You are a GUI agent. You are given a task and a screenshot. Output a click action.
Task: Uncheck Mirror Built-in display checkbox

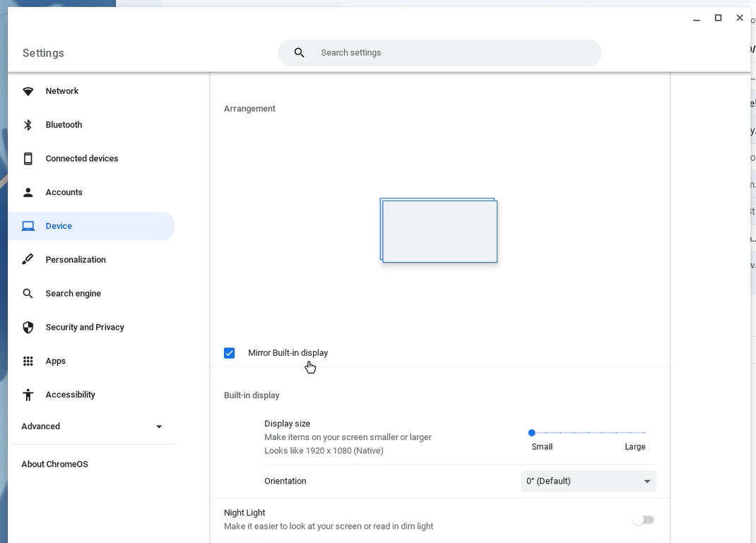(x=230, y=353)
